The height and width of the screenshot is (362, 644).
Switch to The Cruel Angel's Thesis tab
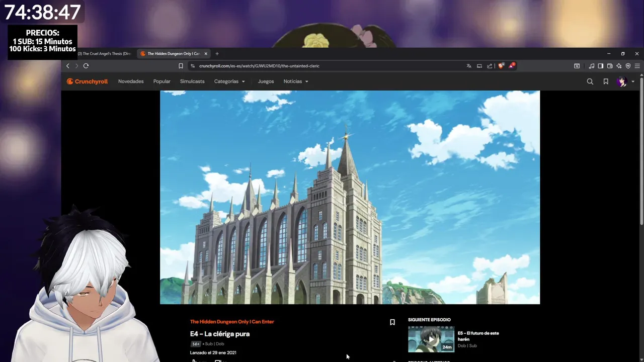click(x=103, y=54)
